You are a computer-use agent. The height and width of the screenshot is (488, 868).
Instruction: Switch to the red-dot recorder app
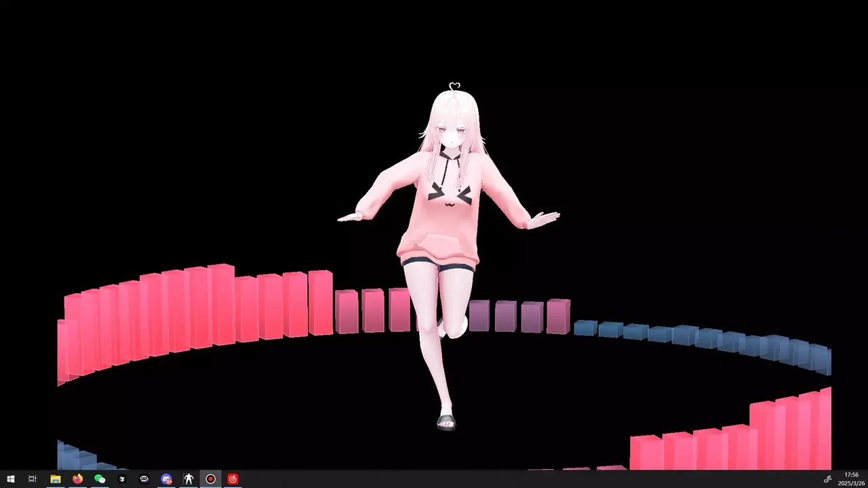[210, 479]
